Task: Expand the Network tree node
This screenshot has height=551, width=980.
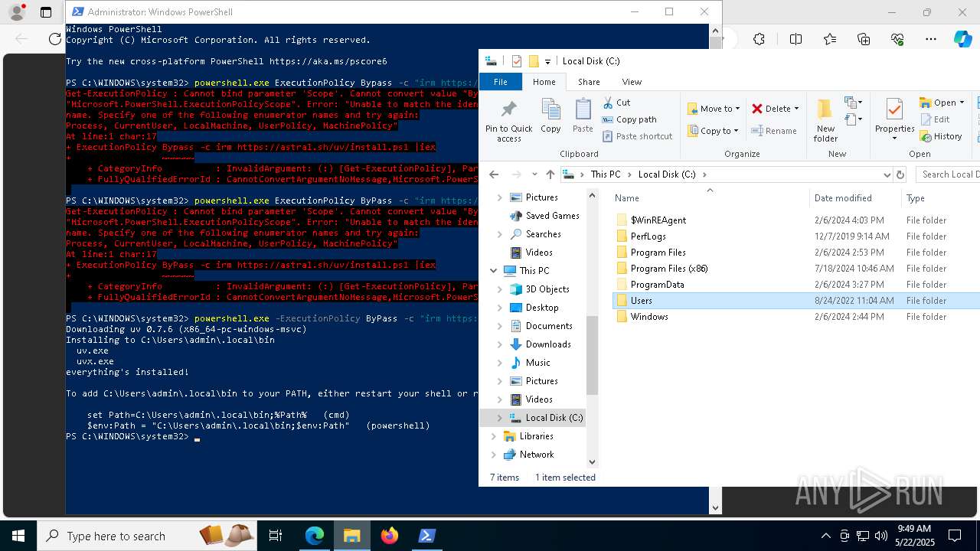Action: point(494,455)
